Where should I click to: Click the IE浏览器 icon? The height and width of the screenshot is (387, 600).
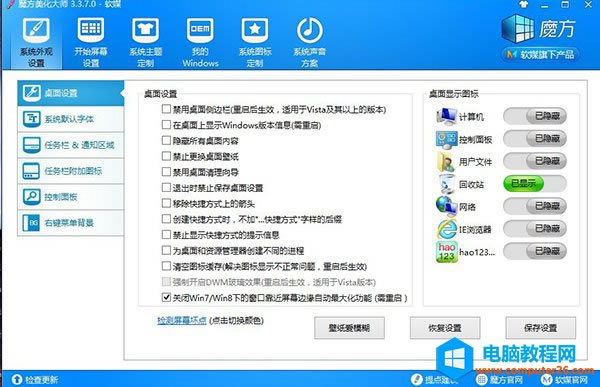pyautogui.click(x=447, y=229)
